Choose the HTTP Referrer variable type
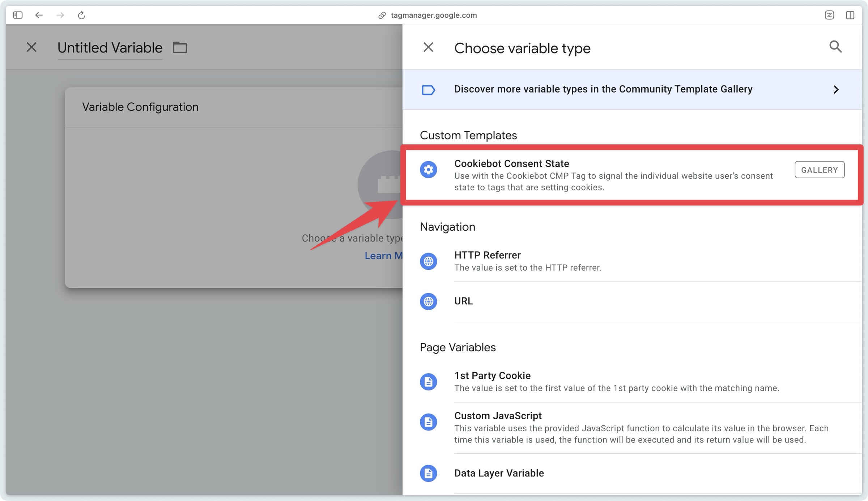Viewport: 868px width, 501px height. pyautogui.click(x=632, y=261)
